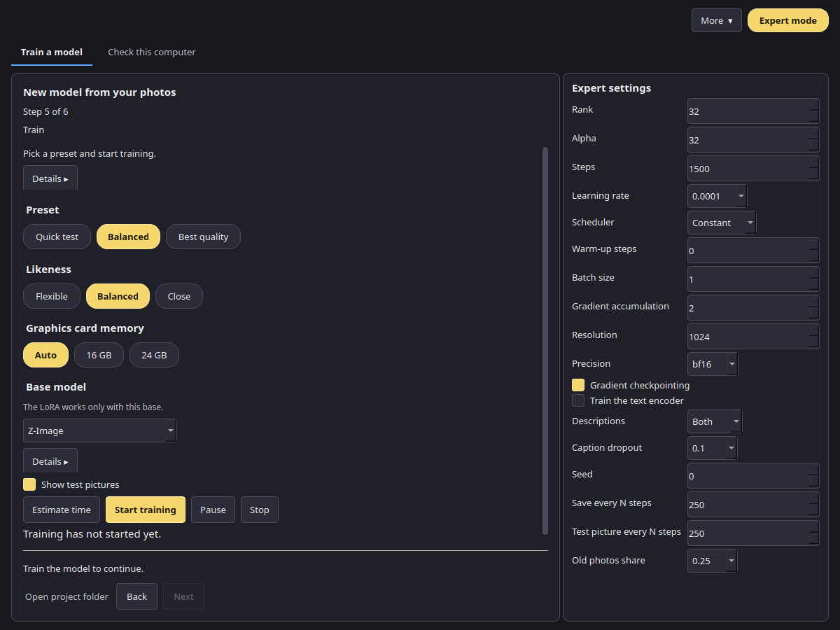Open the Old photos share dropdown
Viewport: 840px width, 630px height.
point(713,561)
